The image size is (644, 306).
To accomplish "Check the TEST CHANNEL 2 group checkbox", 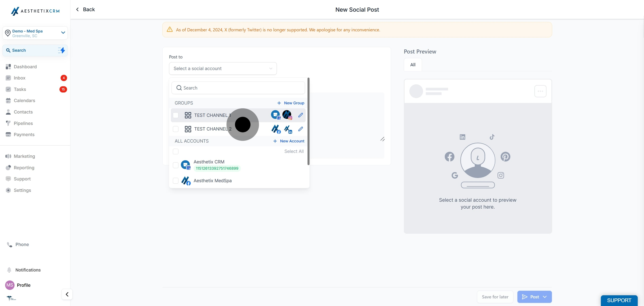I will (176, 129).
